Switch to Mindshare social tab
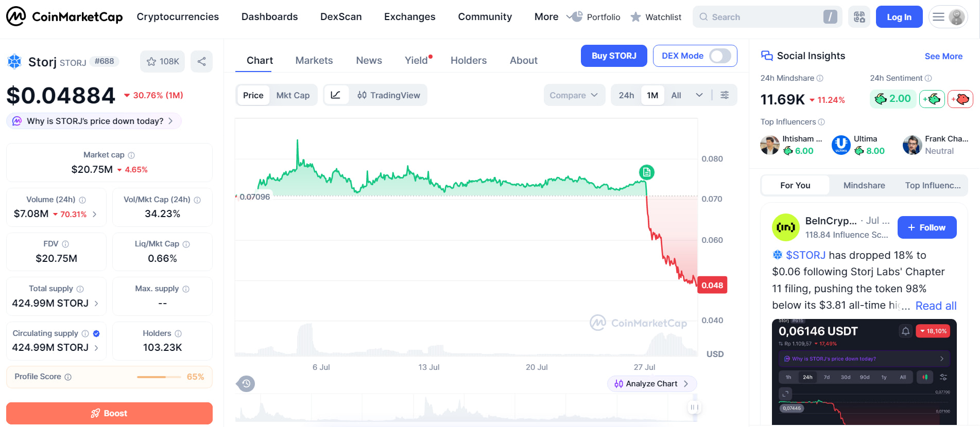This screenshot has width=980, height=427. point(864,185)
